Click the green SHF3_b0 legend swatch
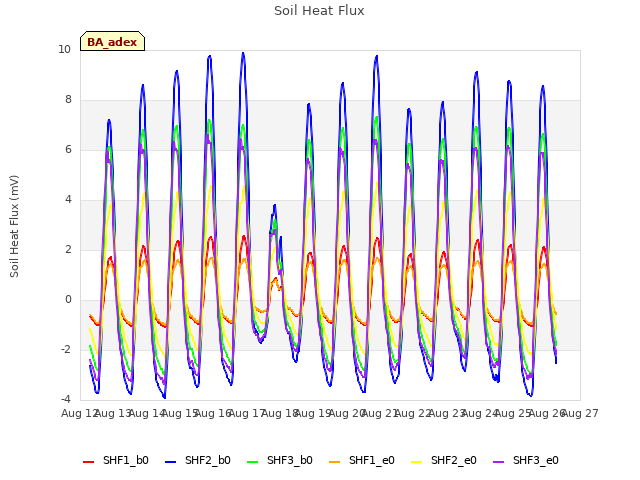 tap(253, 462)
